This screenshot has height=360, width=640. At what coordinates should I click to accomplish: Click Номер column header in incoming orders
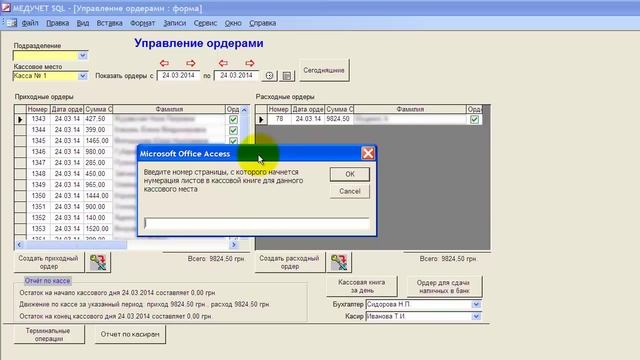pyautogui.click(x=38, y=109)
